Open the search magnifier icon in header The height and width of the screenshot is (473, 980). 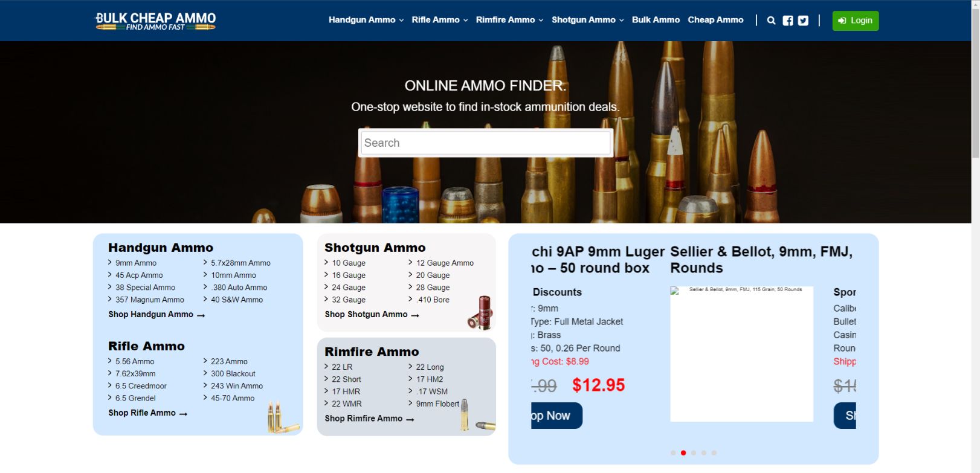(x=771, y=21)
